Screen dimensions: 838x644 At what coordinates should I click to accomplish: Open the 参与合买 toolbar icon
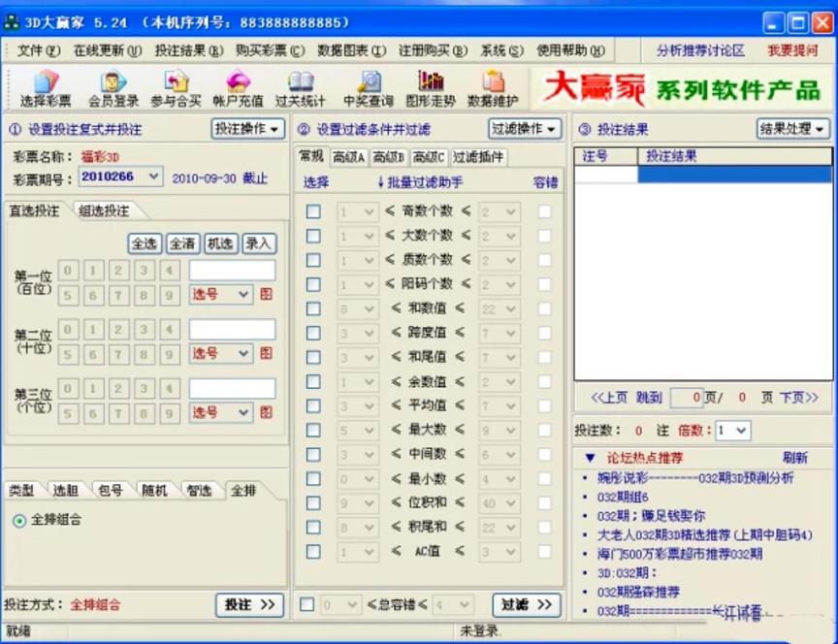click(176, 88)
